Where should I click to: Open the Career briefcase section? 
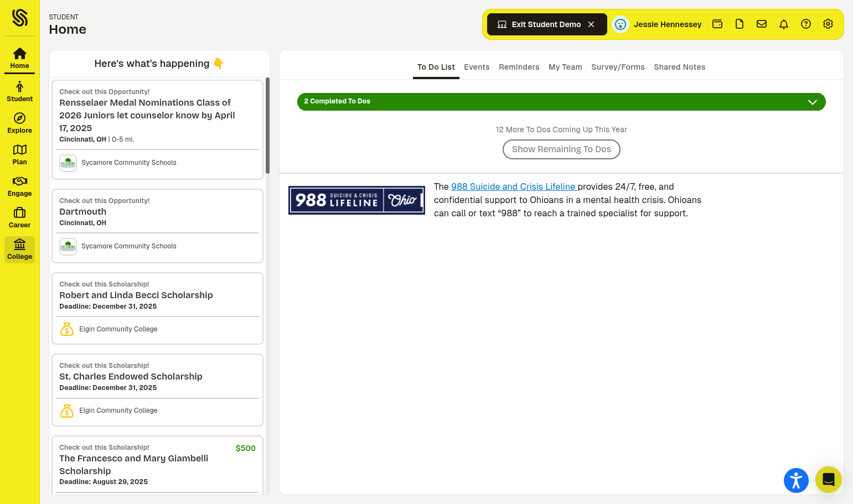click(x=19, y=218)
